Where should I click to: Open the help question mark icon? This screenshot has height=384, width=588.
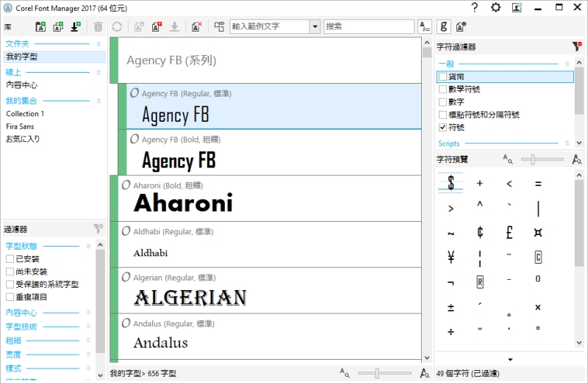475,7
